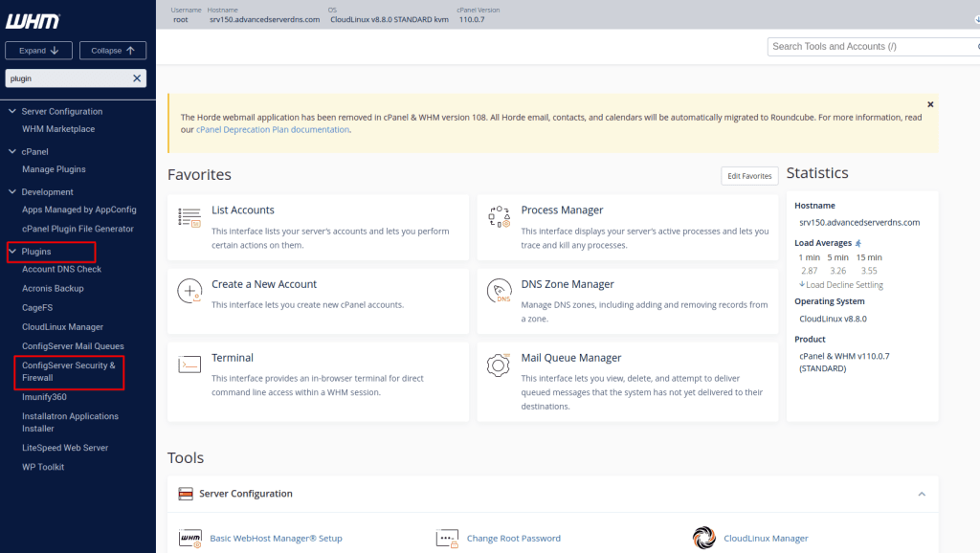Open the CloudLinux Manager tools link
Viewport: 980px width, 553px height.
tap(766, 538)
